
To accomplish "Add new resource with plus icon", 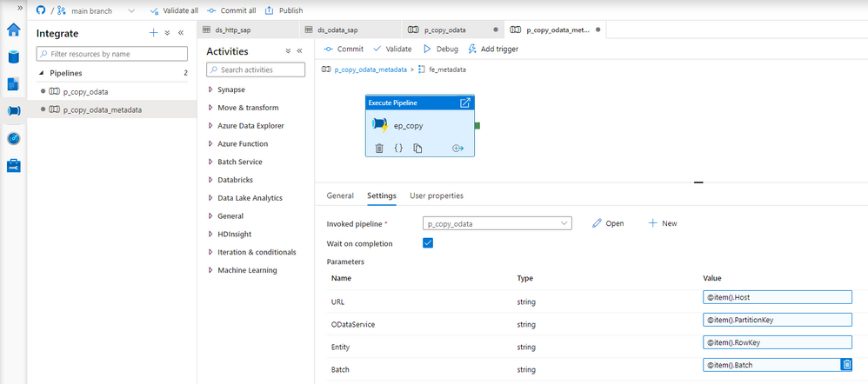I will point(153,33).
